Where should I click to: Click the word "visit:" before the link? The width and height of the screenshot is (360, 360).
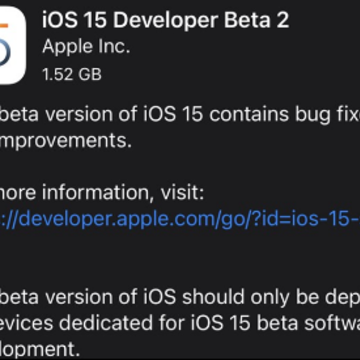182,193
